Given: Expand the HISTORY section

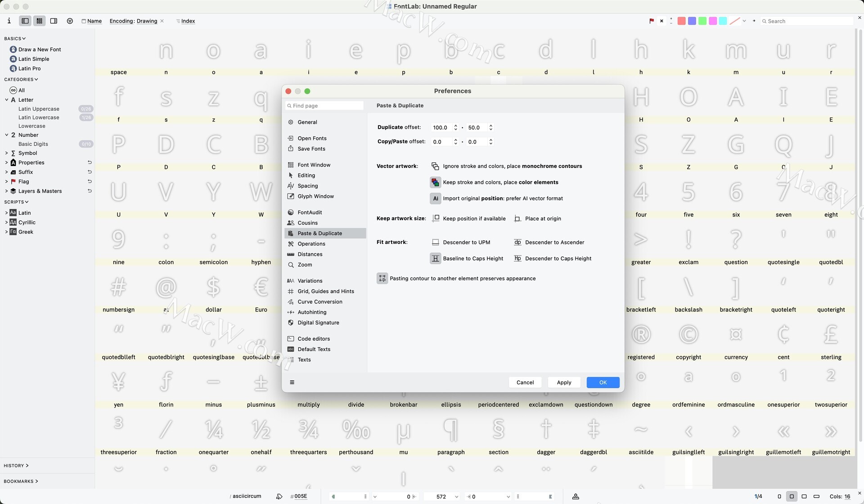Looking at the screenshot, I should coord(16,466).
